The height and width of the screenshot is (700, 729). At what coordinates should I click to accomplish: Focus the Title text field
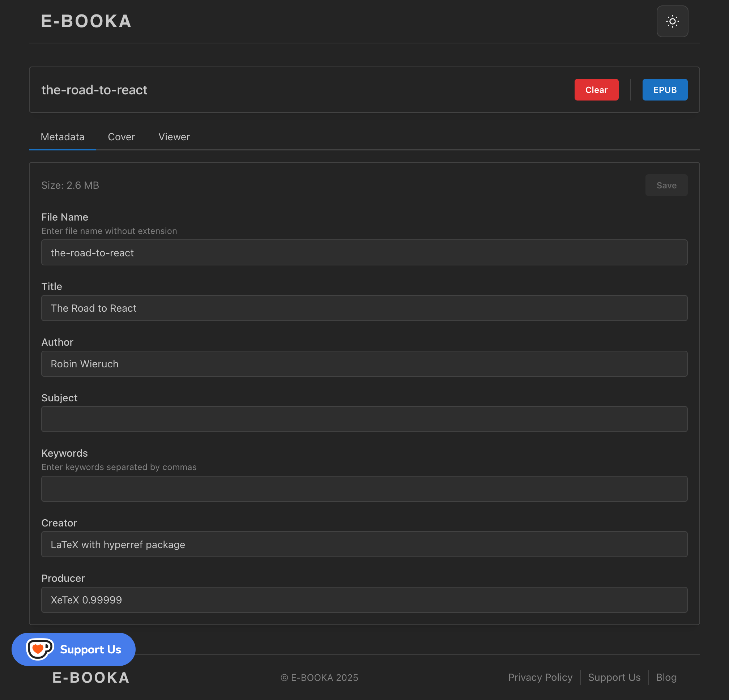(364, 308)
